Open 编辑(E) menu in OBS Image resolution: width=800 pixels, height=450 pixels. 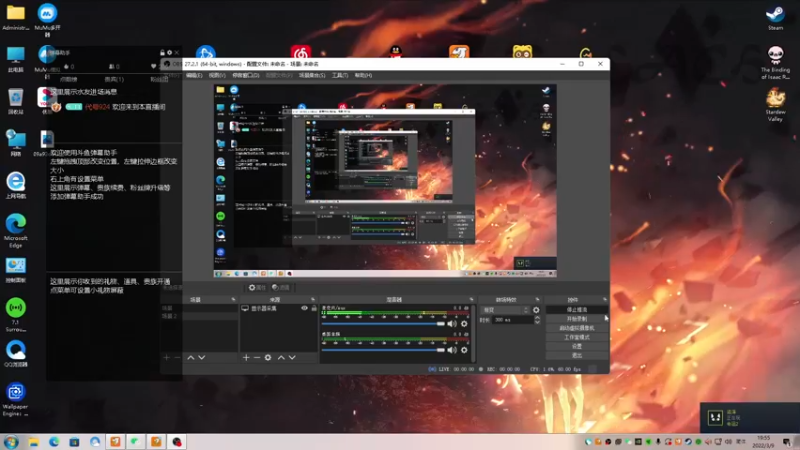pos(194,76)
